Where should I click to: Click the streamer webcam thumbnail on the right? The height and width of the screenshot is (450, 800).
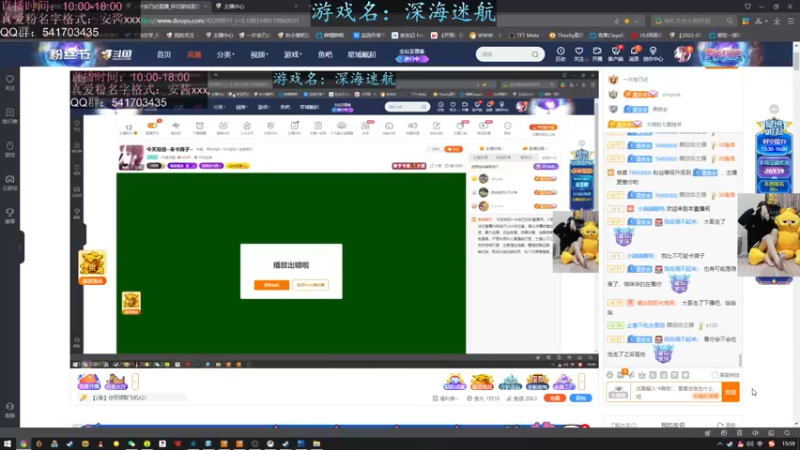pos(768,235)
